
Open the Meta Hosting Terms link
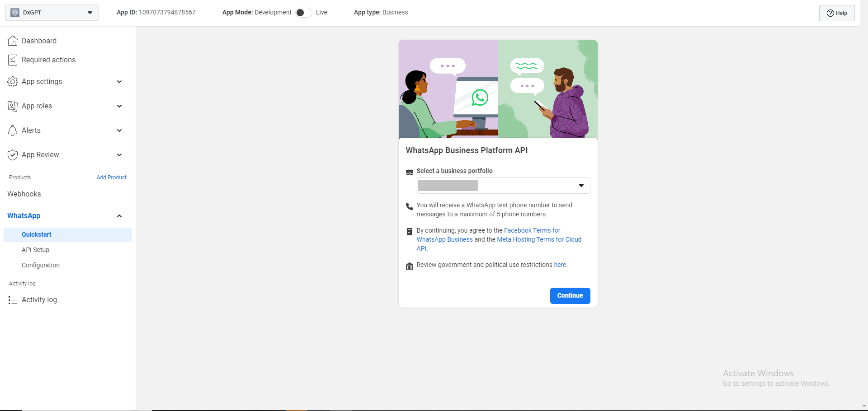coord(539,239)
